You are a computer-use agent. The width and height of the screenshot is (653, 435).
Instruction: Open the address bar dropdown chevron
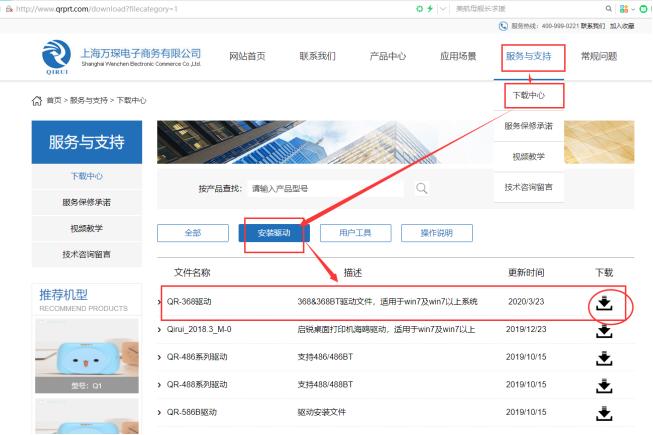click(443, 9)
